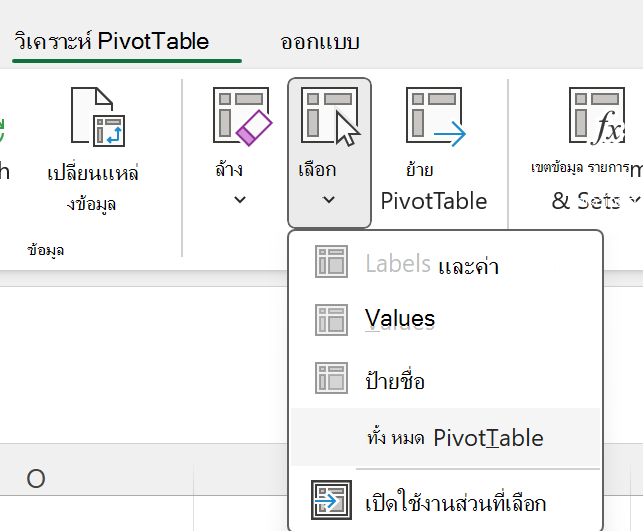Toggle เปิดใช้งานส่วนที่เลือก option
This screenshot has width=644, height=532.
pyautogui.click(x=446, y=501)
